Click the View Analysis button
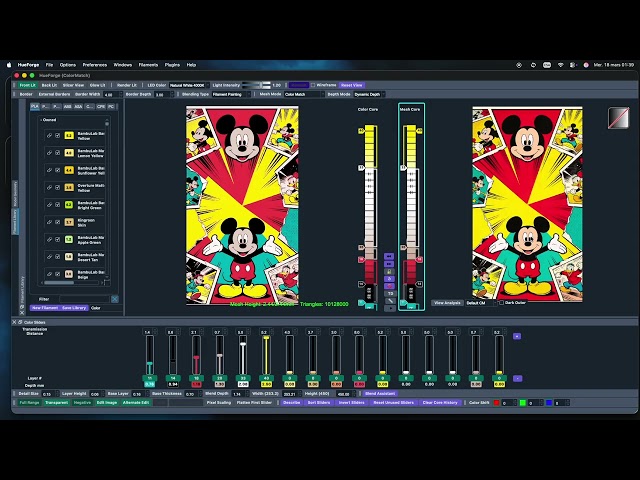Image resolution: width=640 pixels, height=480 pixels. [x=447, y=303]
